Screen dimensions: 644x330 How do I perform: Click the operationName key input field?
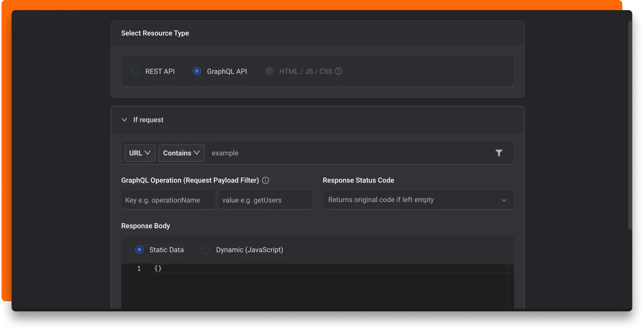(168, 200)
